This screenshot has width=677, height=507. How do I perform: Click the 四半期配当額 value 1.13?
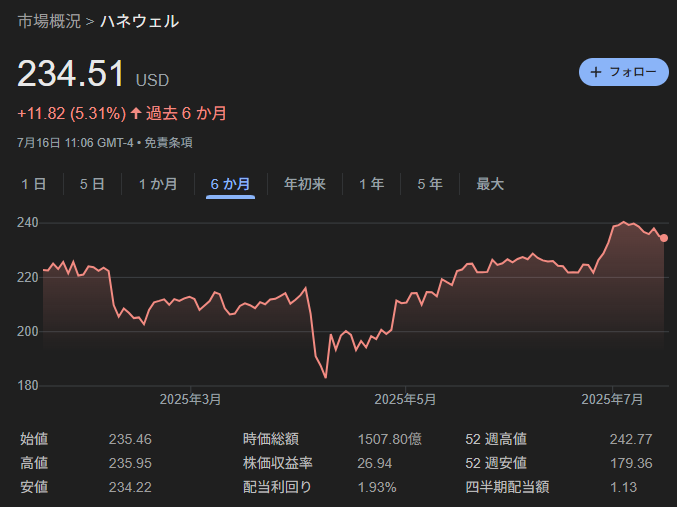pos(623,487)
